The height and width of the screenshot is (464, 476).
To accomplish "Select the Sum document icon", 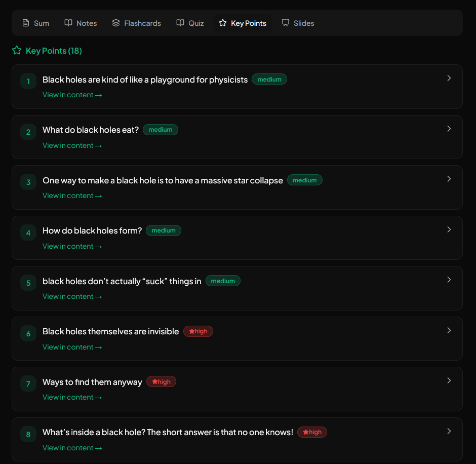I will [24, 23].
